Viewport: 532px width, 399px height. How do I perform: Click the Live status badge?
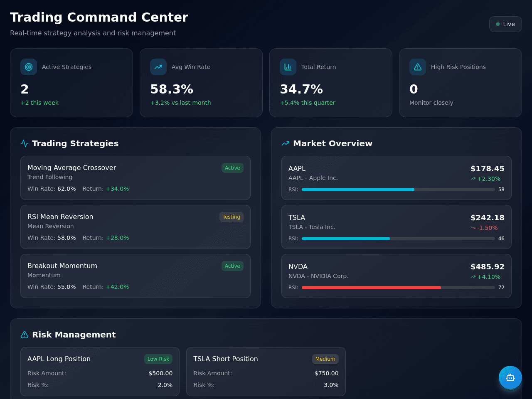[505, 24]
